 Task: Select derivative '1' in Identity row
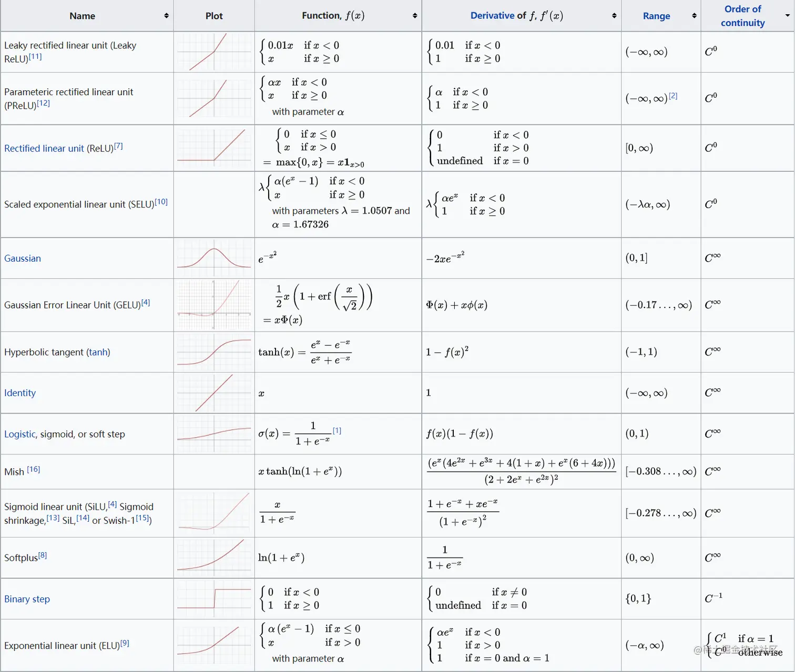(428, 393)
